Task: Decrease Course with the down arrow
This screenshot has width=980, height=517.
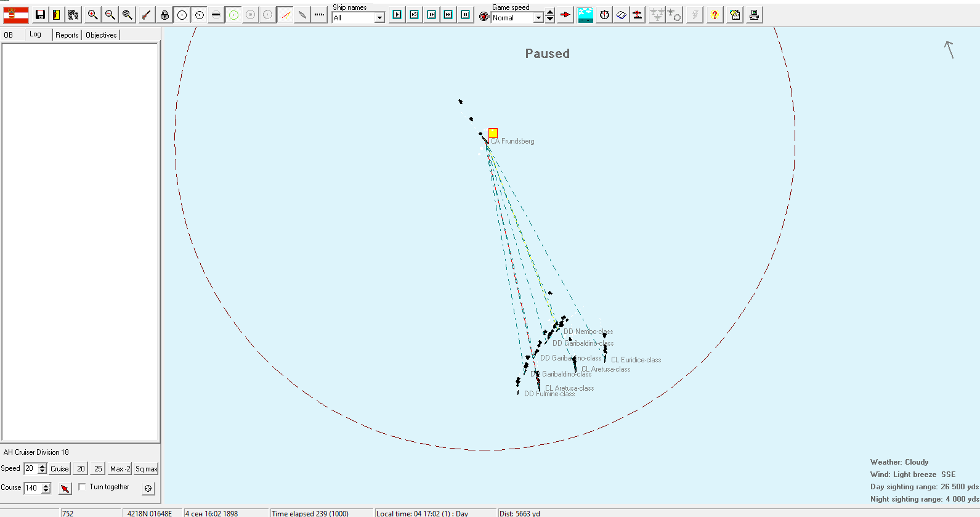Action: pyautogui.click(x=46, y=491)
